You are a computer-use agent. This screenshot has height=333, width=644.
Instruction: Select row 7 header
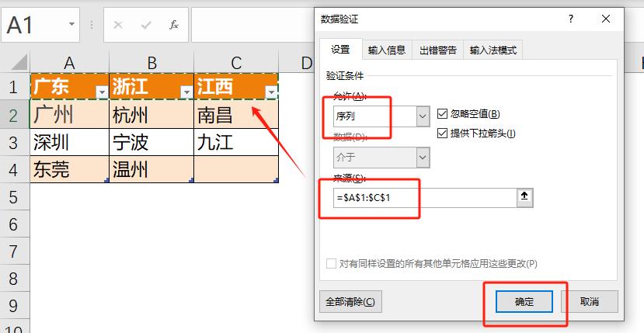click(x=15, y=251)
